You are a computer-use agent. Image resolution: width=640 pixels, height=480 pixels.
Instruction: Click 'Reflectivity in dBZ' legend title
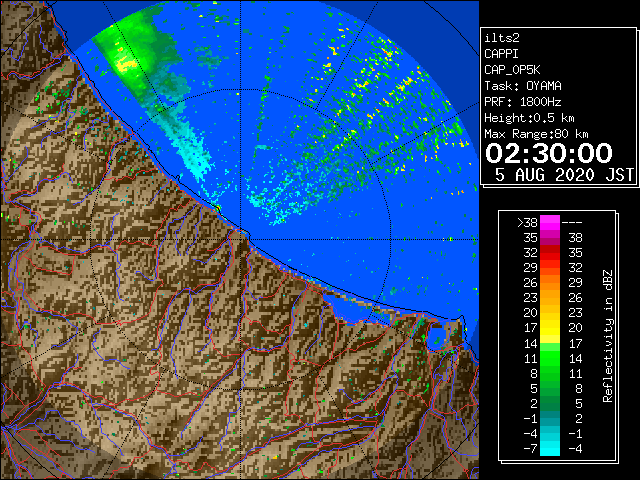(607, 336)
